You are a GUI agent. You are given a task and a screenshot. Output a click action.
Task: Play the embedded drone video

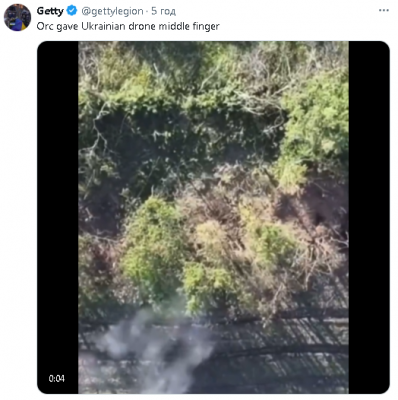pyautogui.click(x=213, y=217)
